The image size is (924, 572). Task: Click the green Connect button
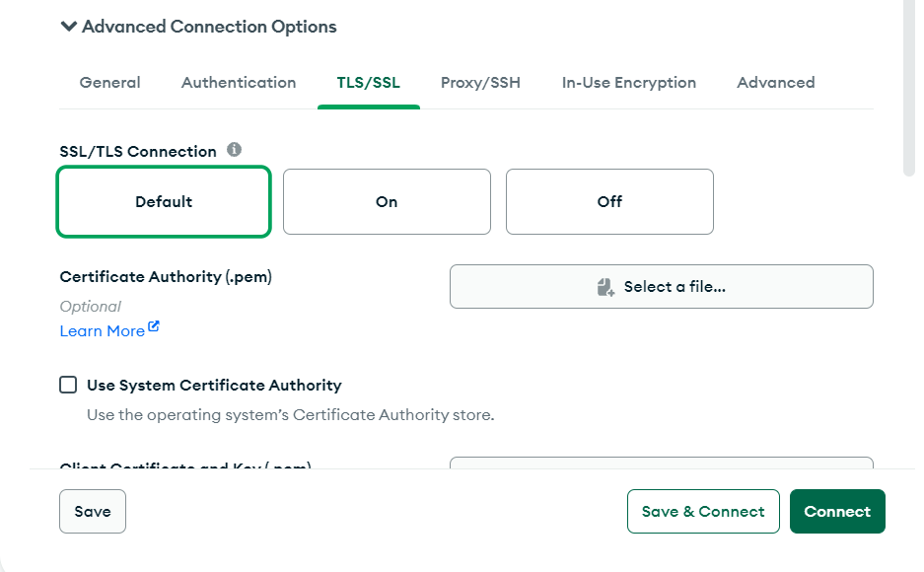coord(837,512)
